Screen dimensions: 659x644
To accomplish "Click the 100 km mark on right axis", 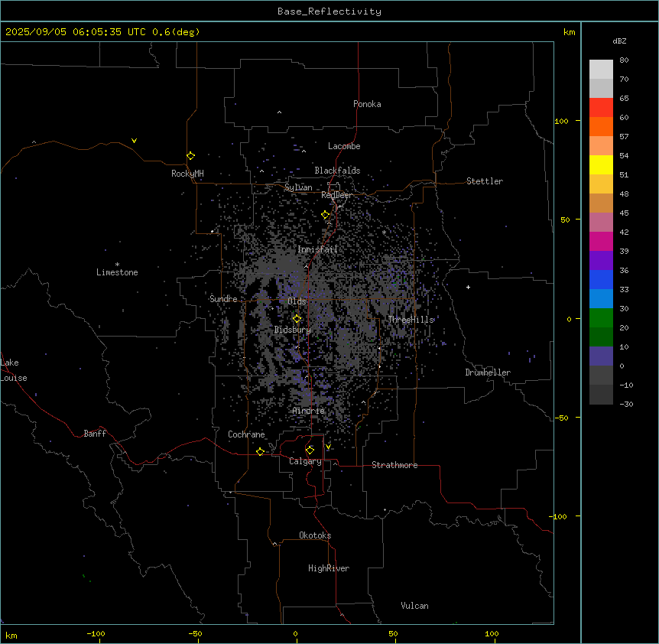I will click(x=561, y=121).
